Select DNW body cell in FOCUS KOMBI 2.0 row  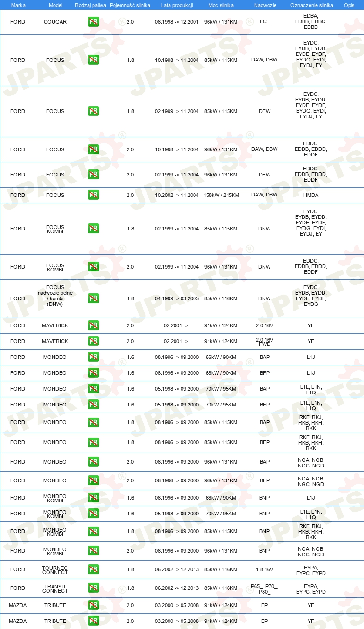click(x=264, y=267)
